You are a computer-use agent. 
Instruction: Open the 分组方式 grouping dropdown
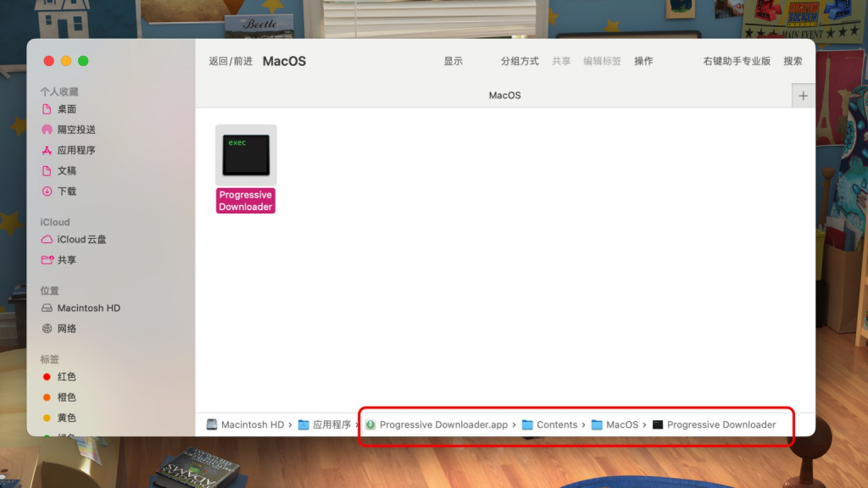tap(520, 61)
